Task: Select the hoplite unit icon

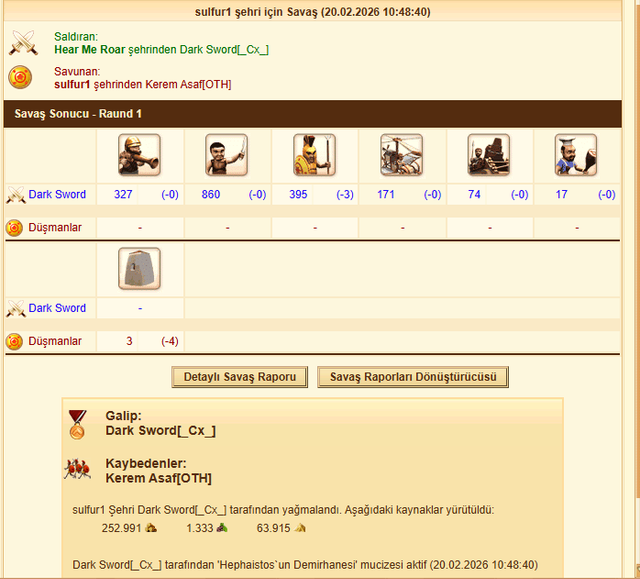Action: pyautogui.click(x=314, y=155)
